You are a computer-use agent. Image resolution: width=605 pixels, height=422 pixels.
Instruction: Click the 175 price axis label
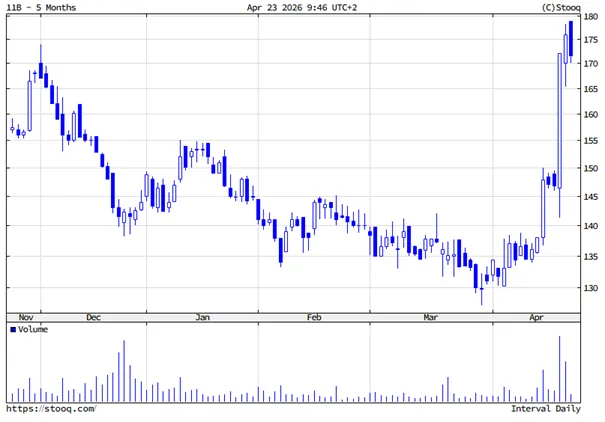(591, 40)
